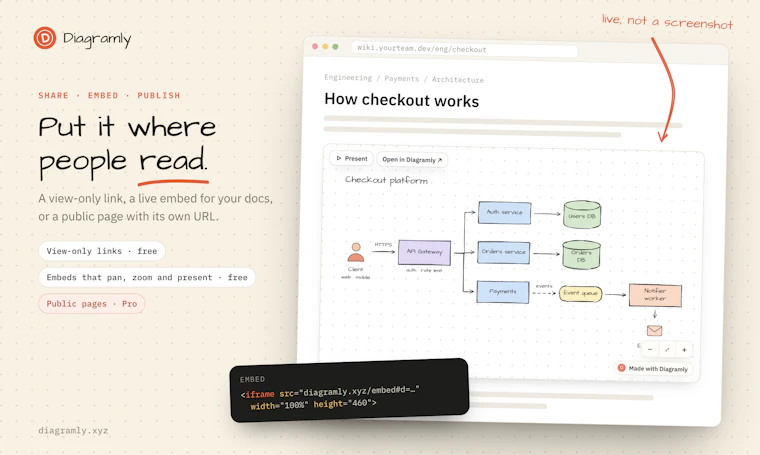Click the Diagramly brand name

pyautogui.click(x=97, y=39)
